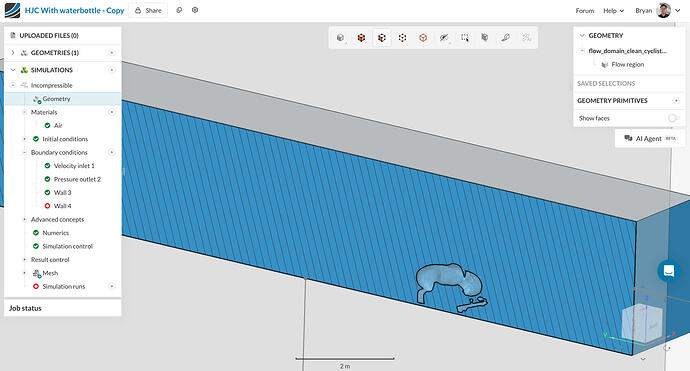The width and height of the screenshot is (690, 371).
Task: Add a material with plus icon
Action: point(112,112)
